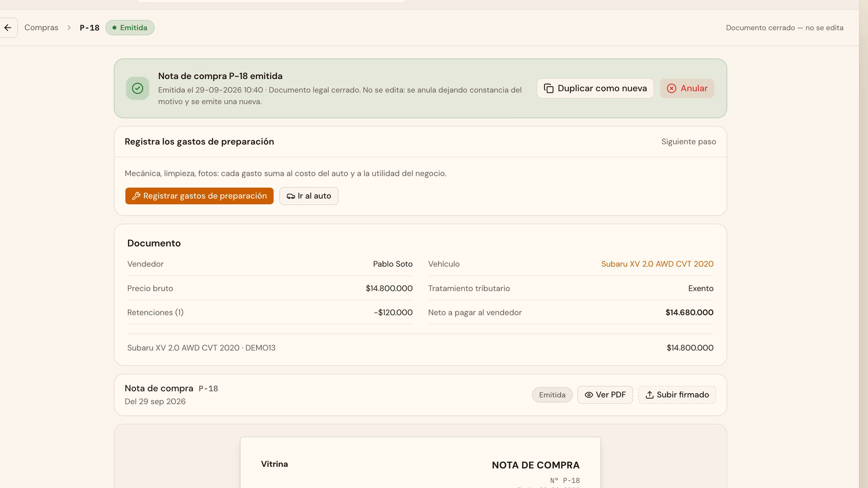Click the car icon in Ir al auto
Image resolution: width=868 pixels, height=488 pixels.
[x=291, y=196]
